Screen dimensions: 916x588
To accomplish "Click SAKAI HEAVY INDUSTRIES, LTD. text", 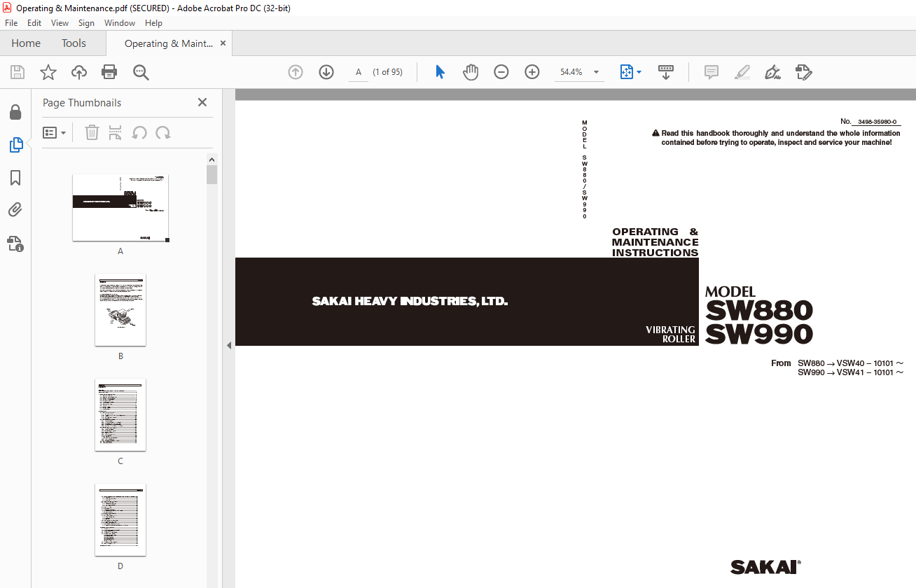I will tap(410, 302).
